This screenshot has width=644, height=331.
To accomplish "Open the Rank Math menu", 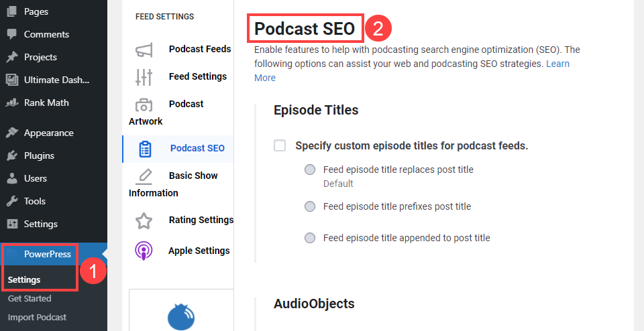I will 46,103.
